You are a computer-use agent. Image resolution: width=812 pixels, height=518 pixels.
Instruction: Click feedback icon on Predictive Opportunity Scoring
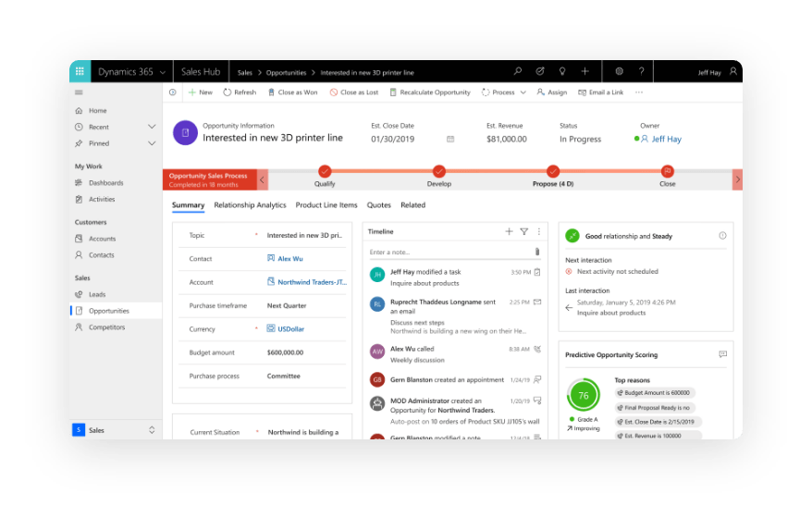click(x=723, y=354)
